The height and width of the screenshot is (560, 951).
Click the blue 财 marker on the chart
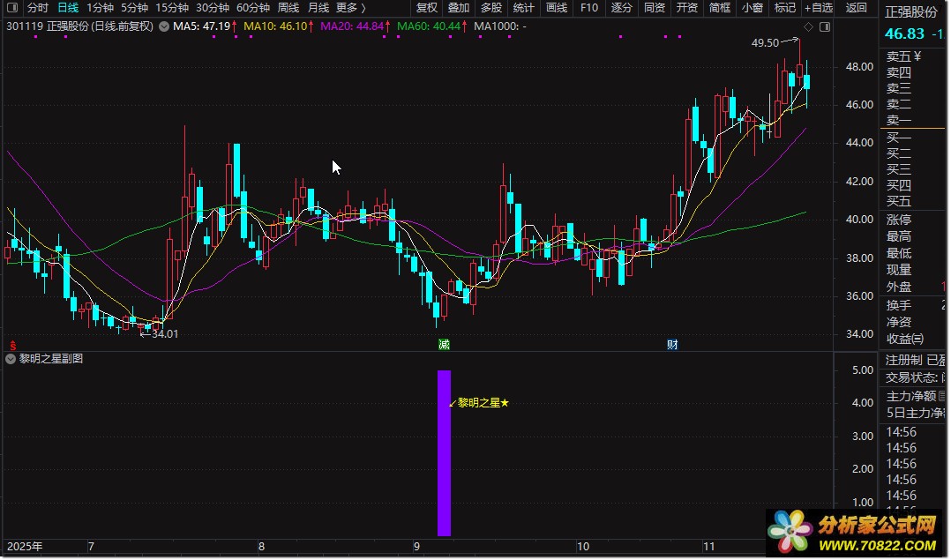[x=672, y=344]
